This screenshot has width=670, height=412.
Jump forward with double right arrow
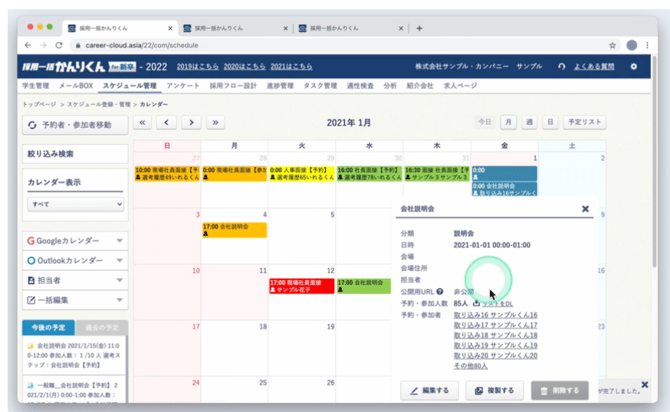[215, 122]
